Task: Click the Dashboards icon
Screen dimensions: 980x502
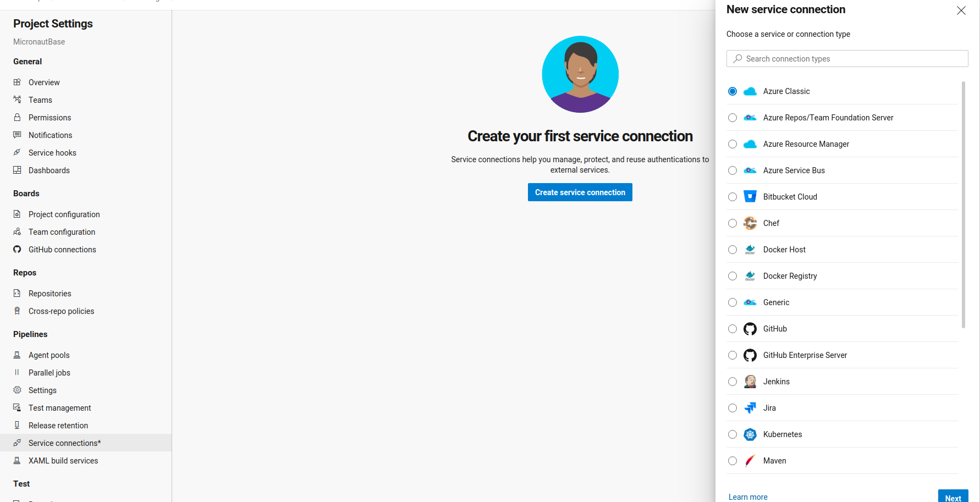Action: (17, 170)
